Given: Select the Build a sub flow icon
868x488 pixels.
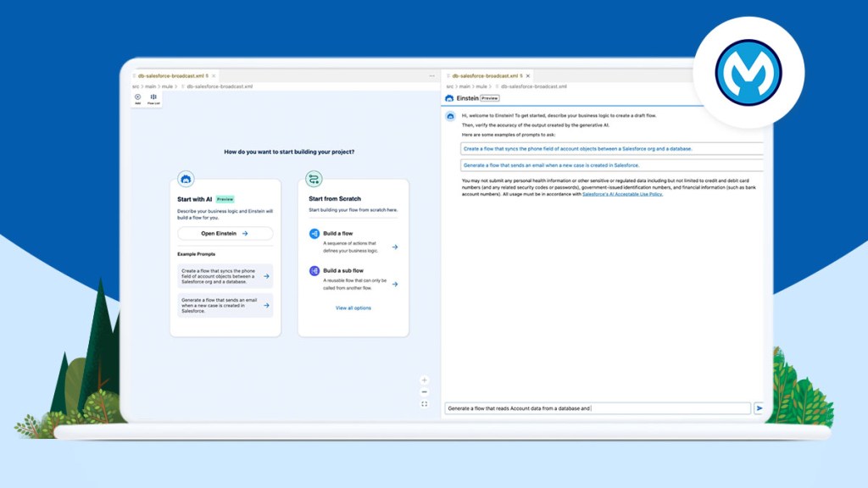Looking at the screenshot, I should pyautogui.click(x=314, y=270).
